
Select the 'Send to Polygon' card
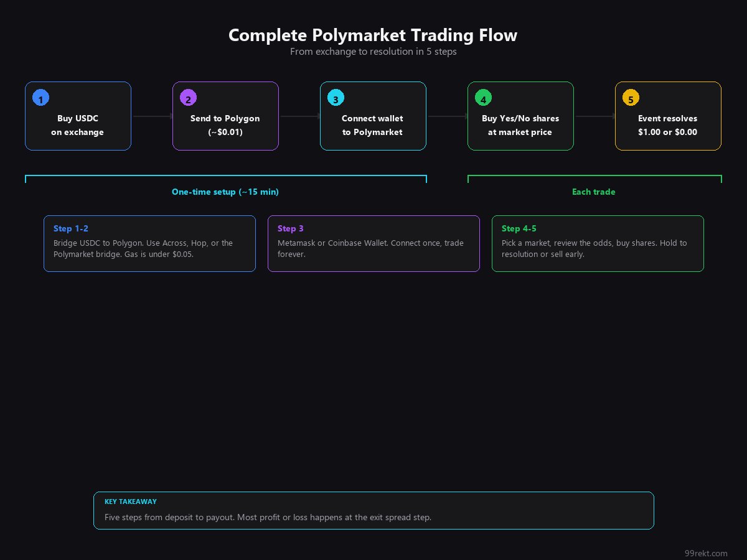(225, 126)
